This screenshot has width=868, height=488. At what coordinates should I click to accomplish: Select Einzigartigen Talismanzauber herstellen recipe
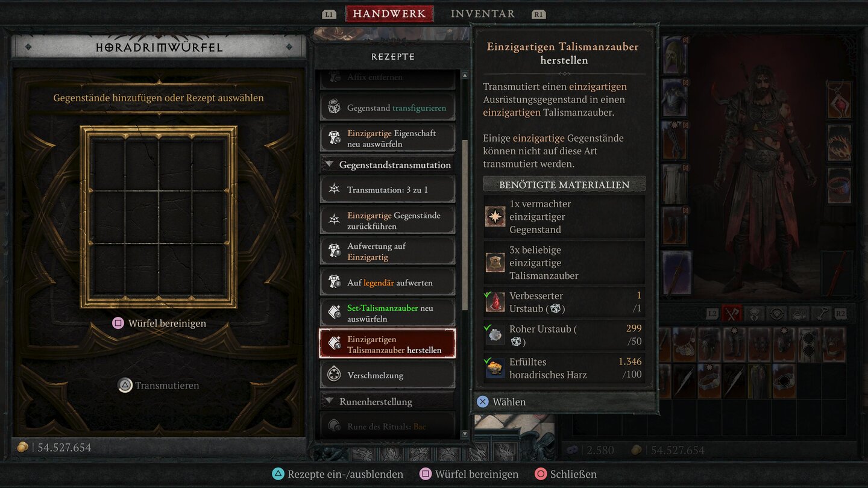(x=388, y=344)
